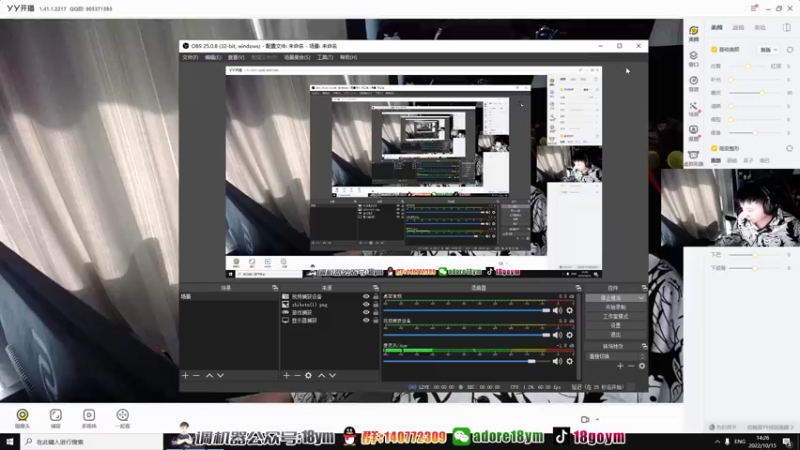This screenshot has height=450, width=800.
Task: Add a scene with the plus icon in OBS
Action: click(x=185, y=376)
